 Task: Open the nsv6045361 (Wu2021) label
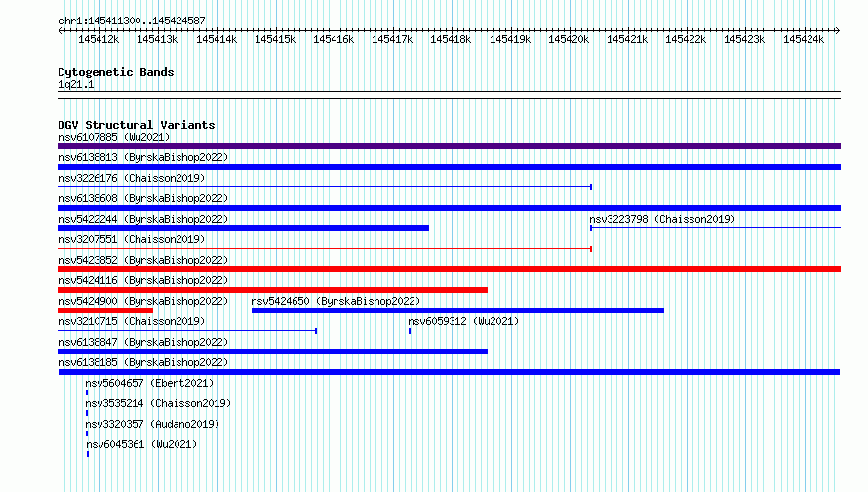pos(141,444)
